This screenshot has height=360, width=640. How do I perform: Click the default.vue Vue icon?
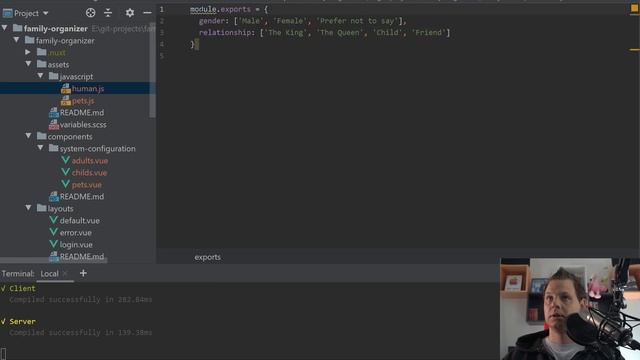click(x=53, y=220)
